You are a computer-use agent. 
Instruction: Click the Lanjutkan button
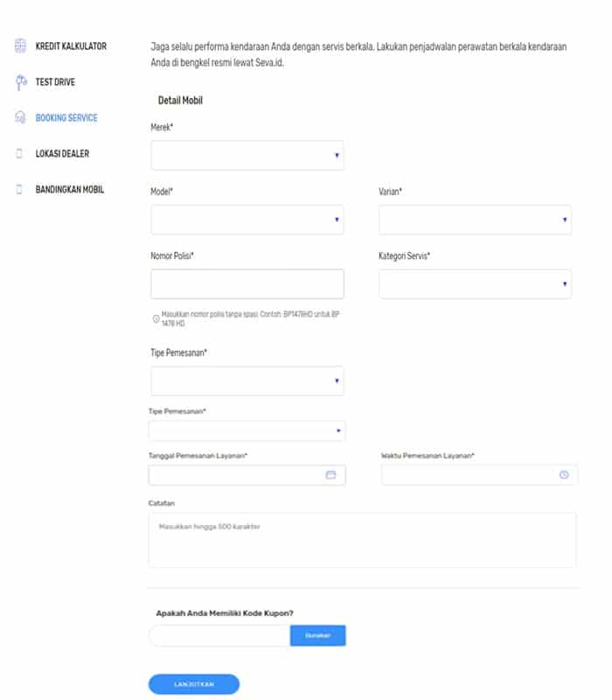[194, 684]
